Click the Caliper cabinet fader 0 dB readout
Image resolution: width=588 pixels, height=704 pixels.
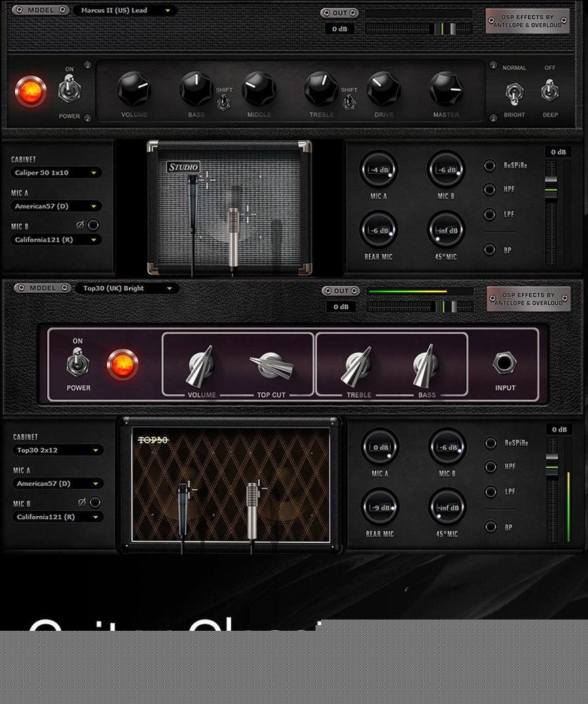(558, 152)
